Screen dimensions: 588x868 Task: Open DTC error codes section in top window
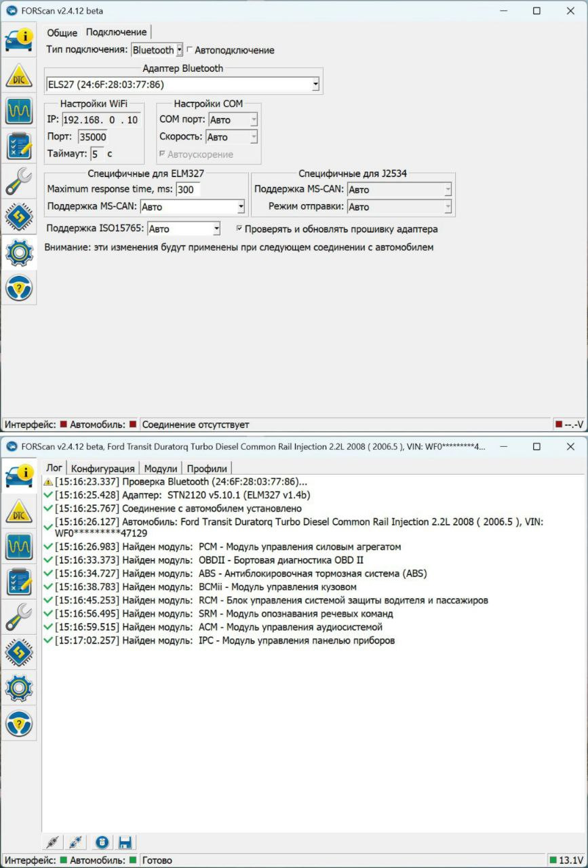click(19, 75)
